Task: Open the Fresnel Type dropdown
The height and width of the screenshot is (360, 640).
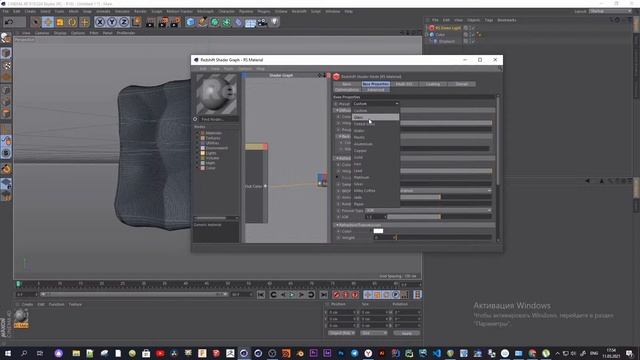Action: pyautogui.click(x=429, y=210)
